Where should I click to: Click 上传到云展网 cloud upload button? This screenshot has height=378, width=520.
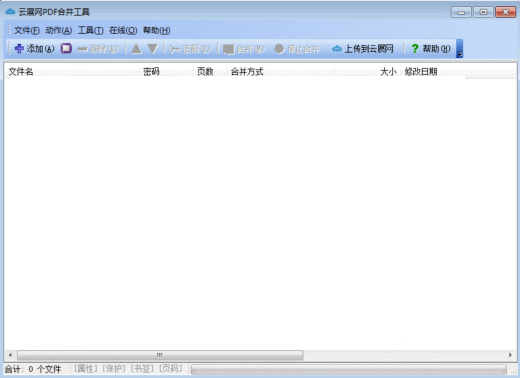[363, 49]
